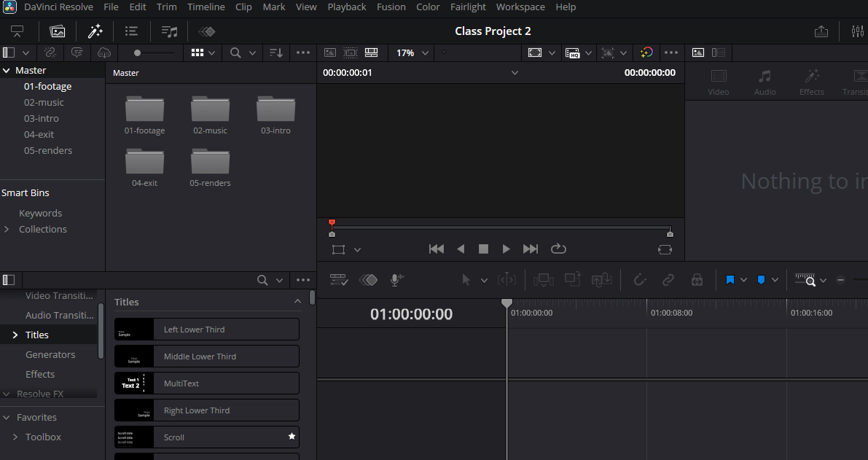
Task: Switch to the Inspector Audio tab
Action: pos(765,82)
